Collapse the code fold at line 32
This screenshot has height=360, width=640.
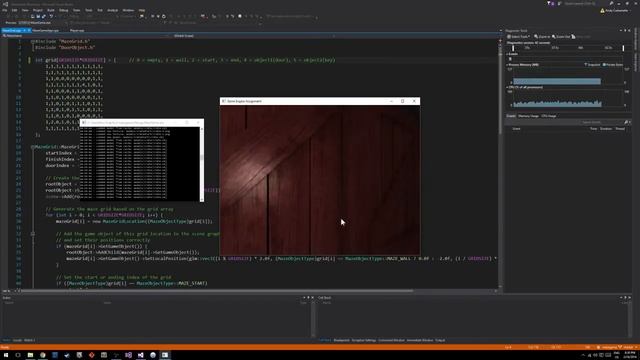[x=33, y=234]
